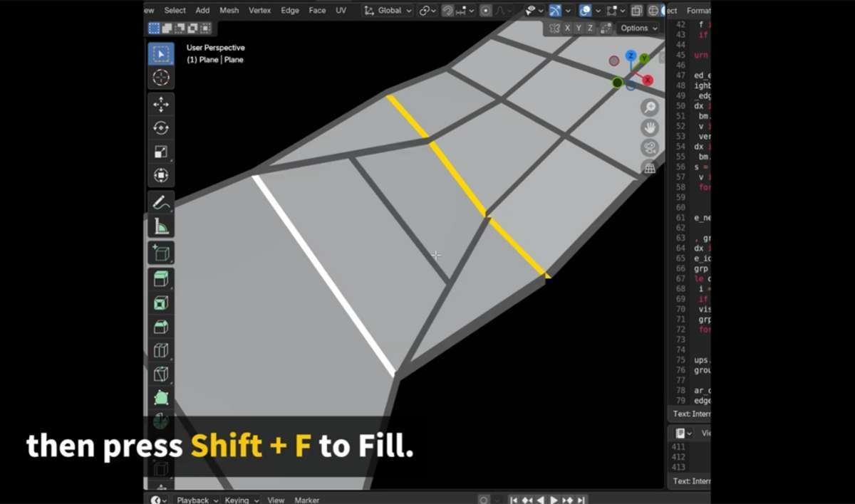
Task: Activate the Inset Faces tool
Action: (x=161, y=303)
